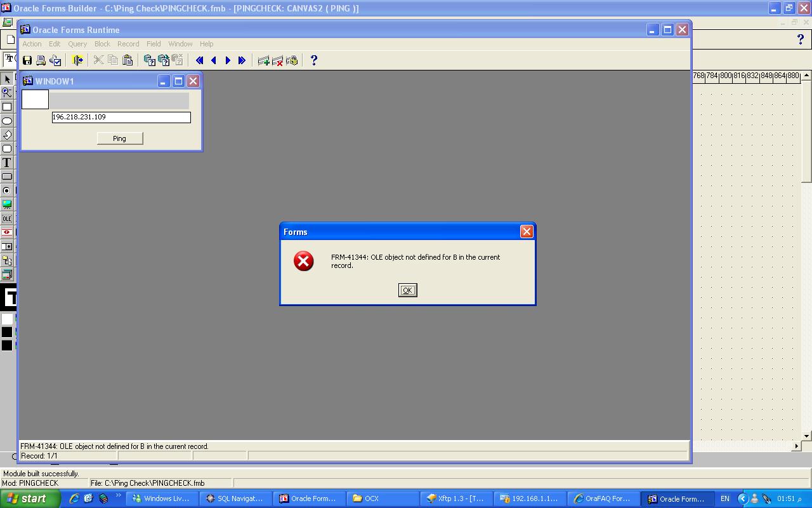Viewport: 812px width, 508px height.
Task: Go to next block double-arrow icon
Action: click(x=242, y=60)
